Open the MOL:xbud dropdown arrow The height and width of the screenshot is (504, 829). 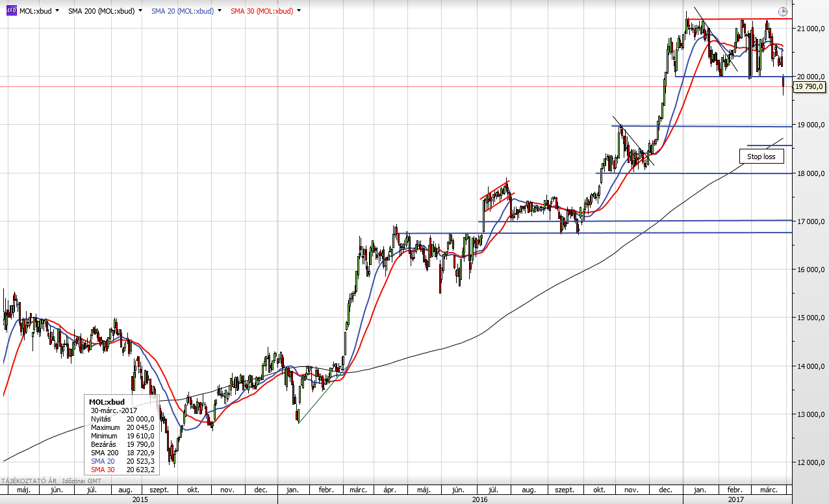click(x=57, y=11)
